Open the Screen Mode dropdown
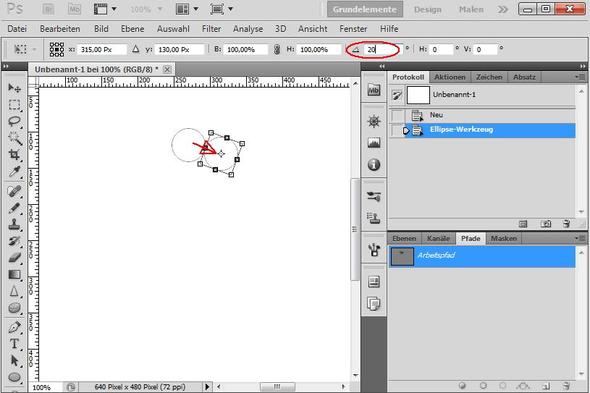This screenshot has width=590, height=393. 222,9
